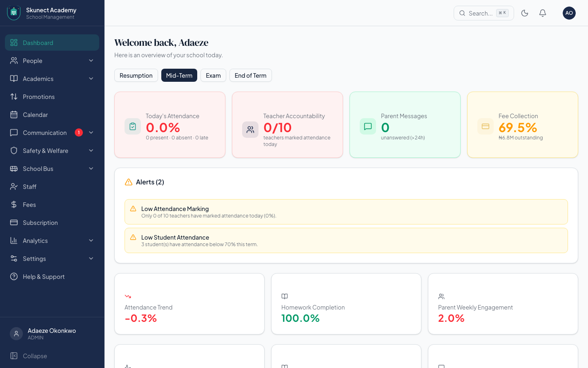The image size is (588, 368).
Task: Open Calendar from the sidebar
Action: click(52, 114)
